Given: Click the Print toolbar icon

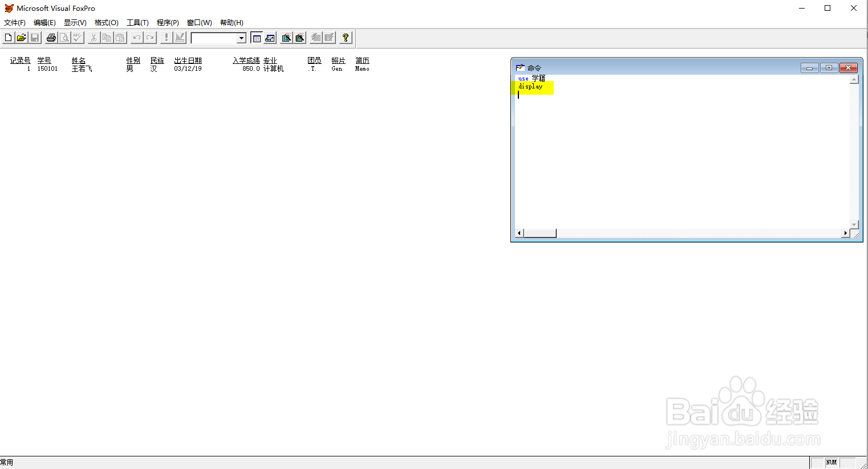Looking at the screenshot, I should coord(51,38).
